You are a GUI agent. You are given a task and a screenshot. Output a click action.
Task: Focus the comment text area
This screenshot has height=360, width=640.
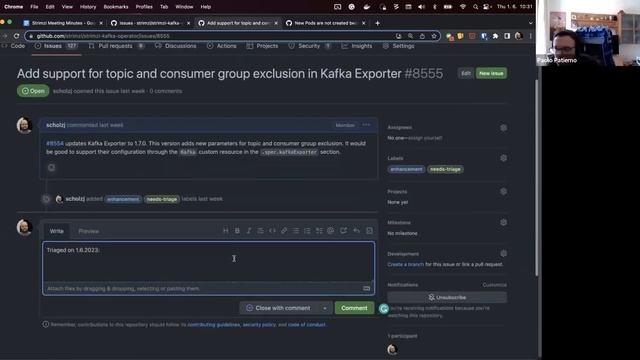tap(208, 262)
